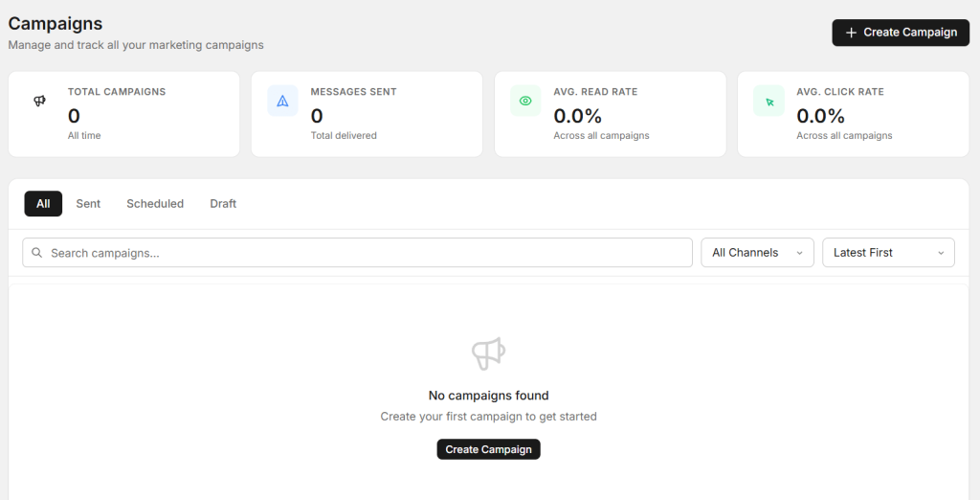The width and height of the screenshot is (980, 500).
Task: Select the All tab
Action: click(43, 203)
